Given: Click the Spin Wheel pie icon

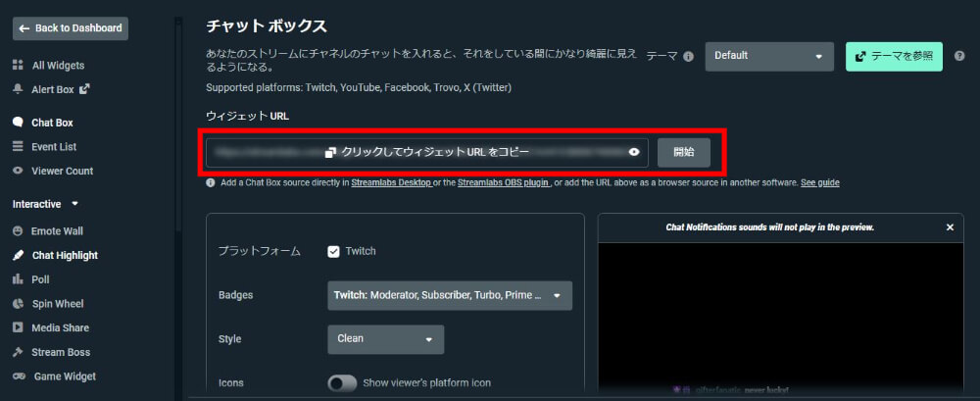Looking at the screenshot, I should click(x=19, y=303).
